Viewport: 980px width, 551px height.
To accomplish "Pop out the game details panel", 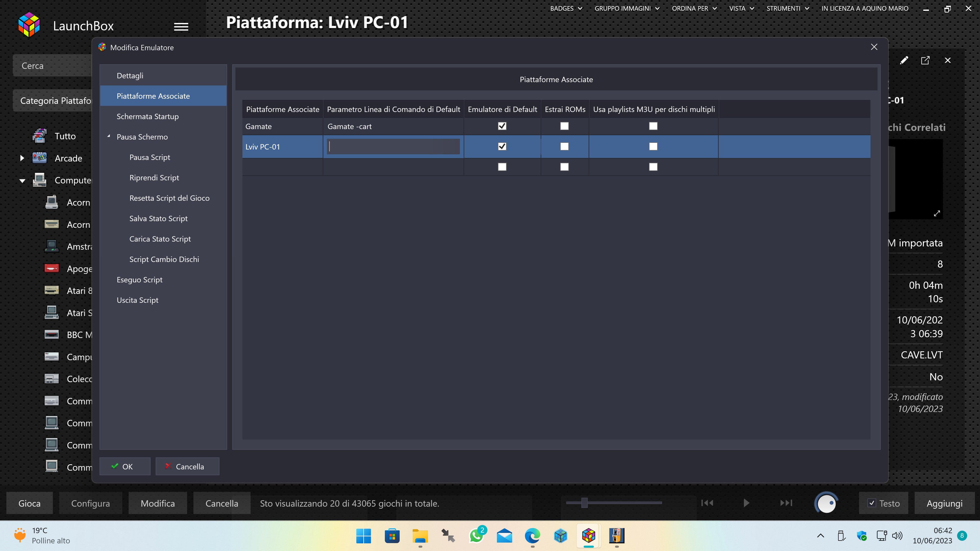I will pyautogui.click(x=925, y=60).
